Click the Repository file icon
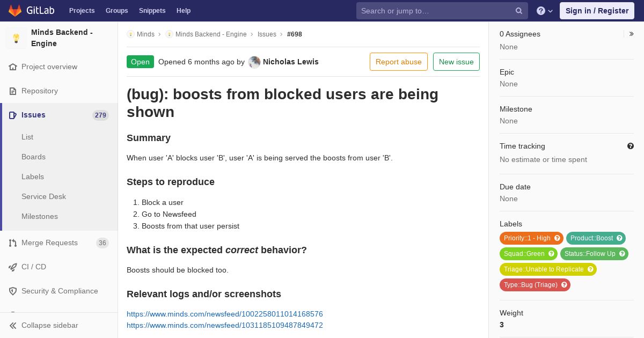The width and height of the screenshot is (644, 338). [13, 91]
